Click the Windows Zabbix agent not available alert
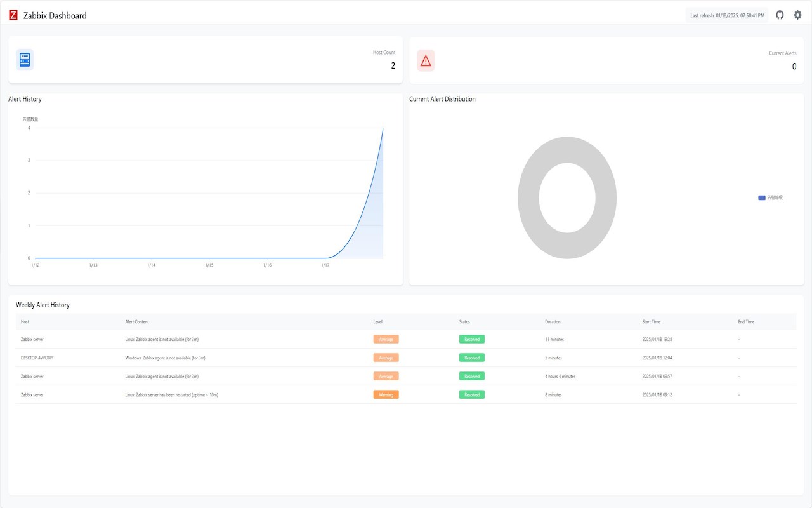This screenshot has width=812, height=508. 165,358
